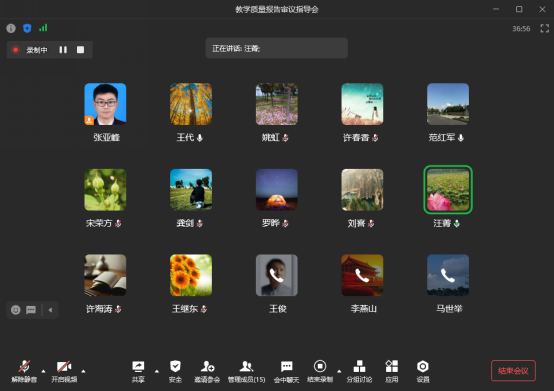This screenshot has height=391, width=554.
Task: Expand share options arrow
Action: (157, 371)
